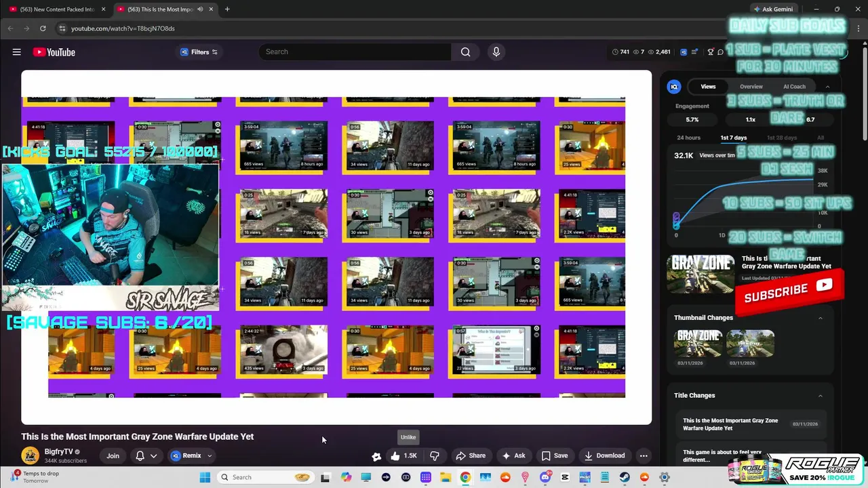Open the chat bubble icon in header

(720, 52)
